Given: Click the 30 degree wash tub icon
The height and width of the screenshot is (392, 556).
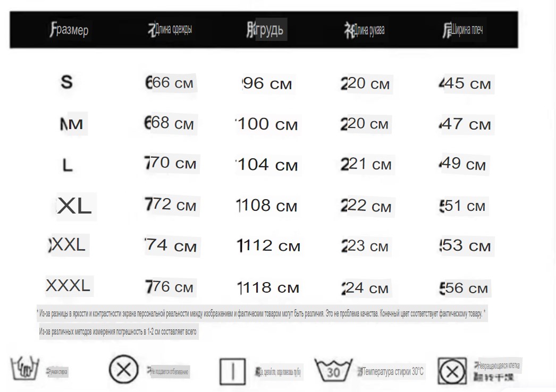Looking at the screenshot, I should point(333,370).
